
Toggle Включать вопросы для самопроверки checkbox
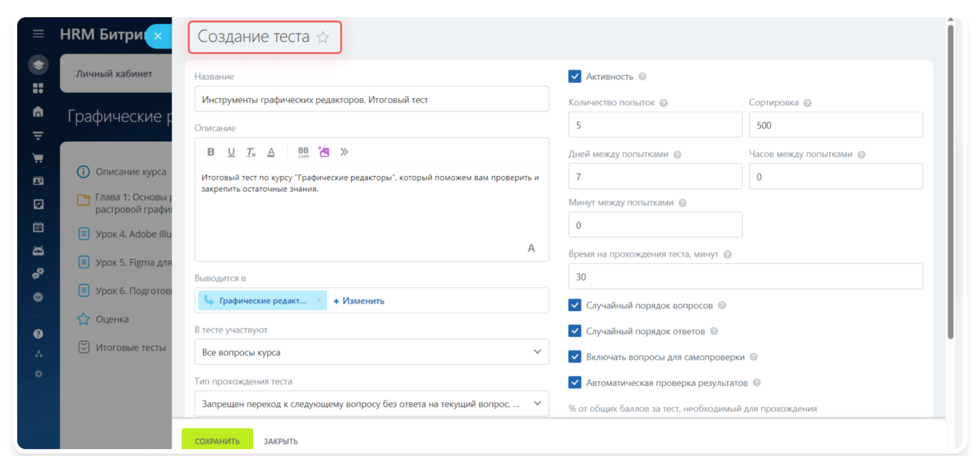pos(575,357)
